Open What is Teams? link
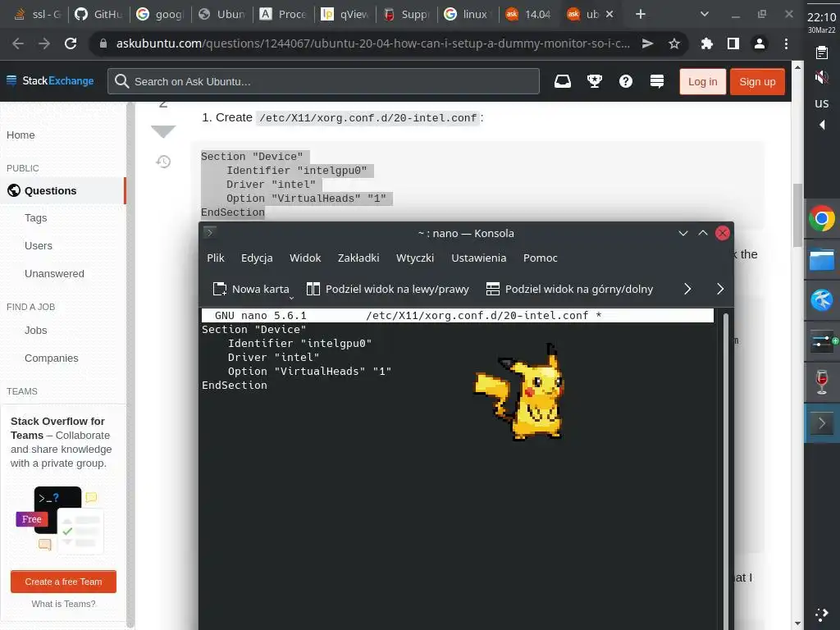The width and height of the screenshot is (840, 630). coord(63,604)
